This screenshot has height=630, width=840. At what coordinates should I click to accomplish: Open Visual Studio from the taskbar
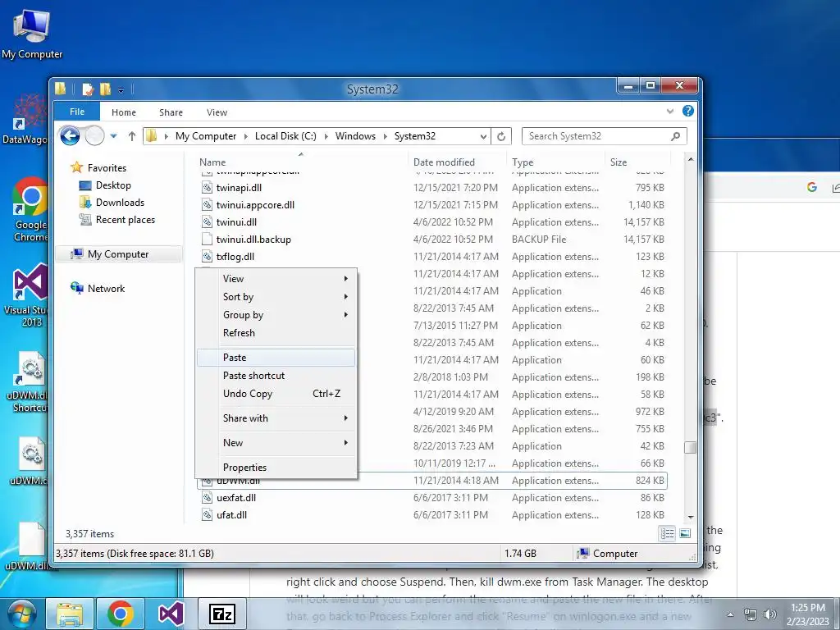point(171,614)
